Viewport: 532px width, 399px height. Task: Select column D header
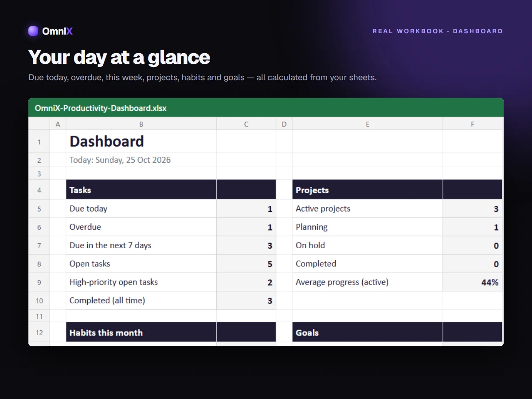click(284, 125)
